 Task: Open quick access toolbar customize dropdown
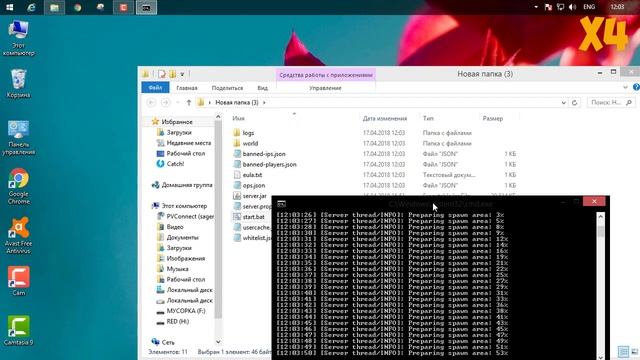[182, 74]
